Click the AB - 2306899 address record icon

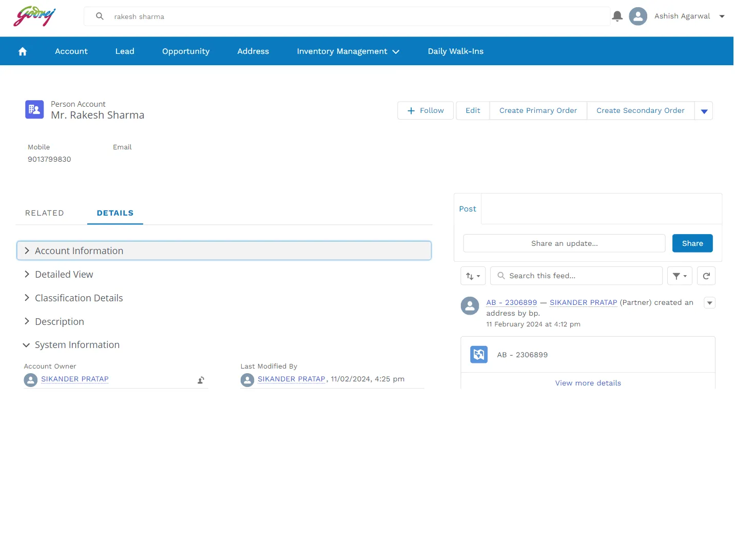coord(479,355)
